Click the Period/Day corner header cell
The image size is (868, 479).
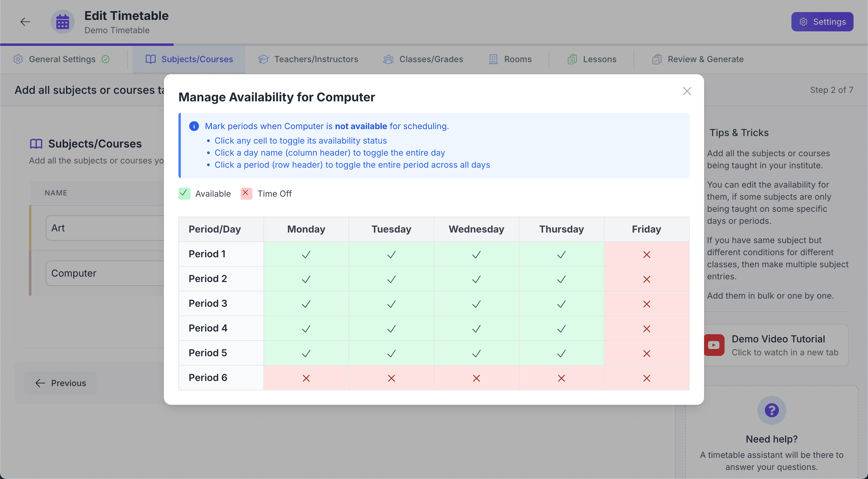click(x=221, y=229)
